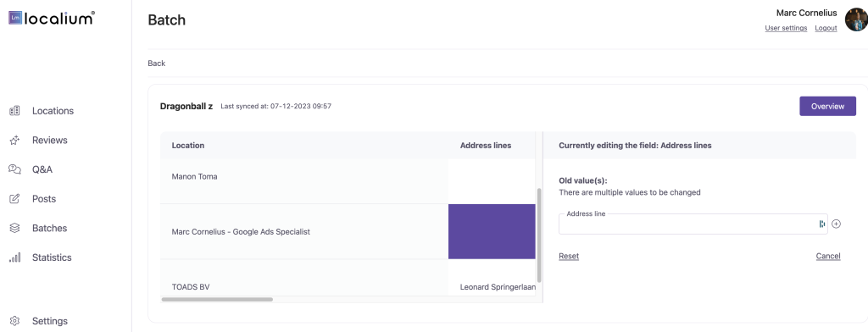Click the Back link

pos(157,63)
